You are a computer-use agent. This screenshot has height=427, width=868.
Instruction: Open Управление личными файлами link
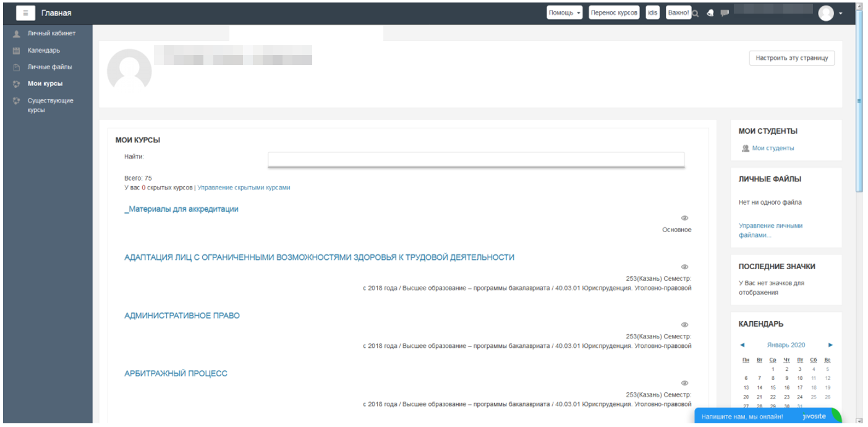[770, 230]
